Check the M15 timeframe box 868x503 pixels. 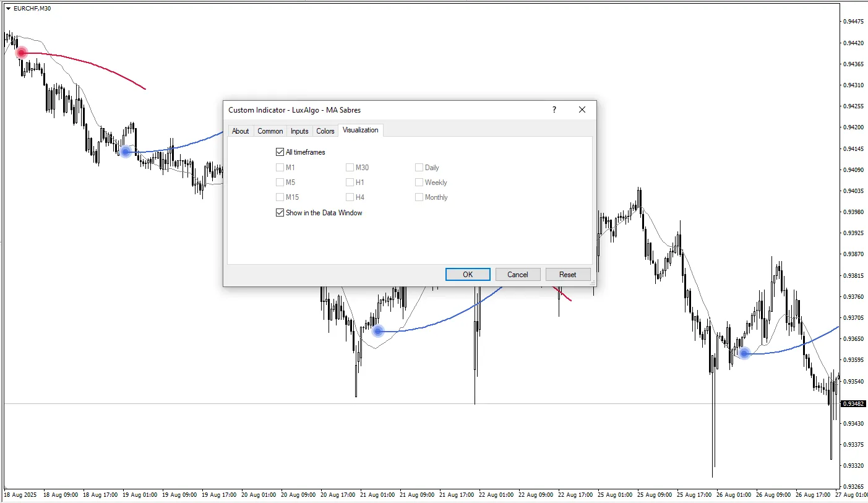[x=280, y=197]
